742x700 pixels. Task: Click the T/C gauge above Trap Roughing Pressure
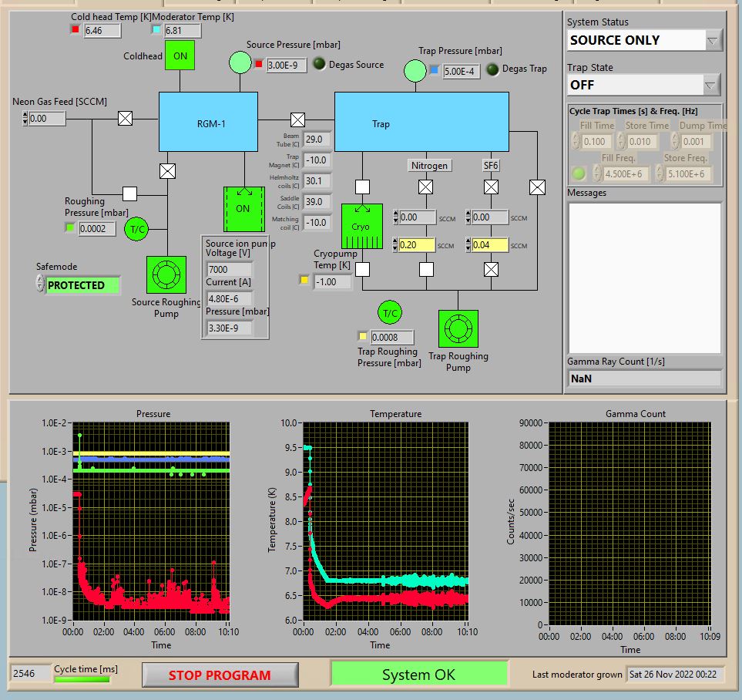coord(390,312)
